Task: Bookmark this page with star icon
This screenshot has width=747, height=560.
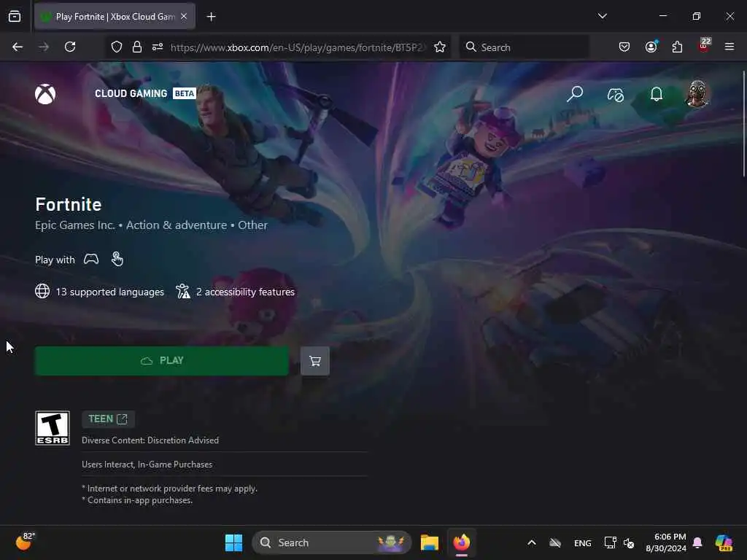Action: (x=440, y=47)
